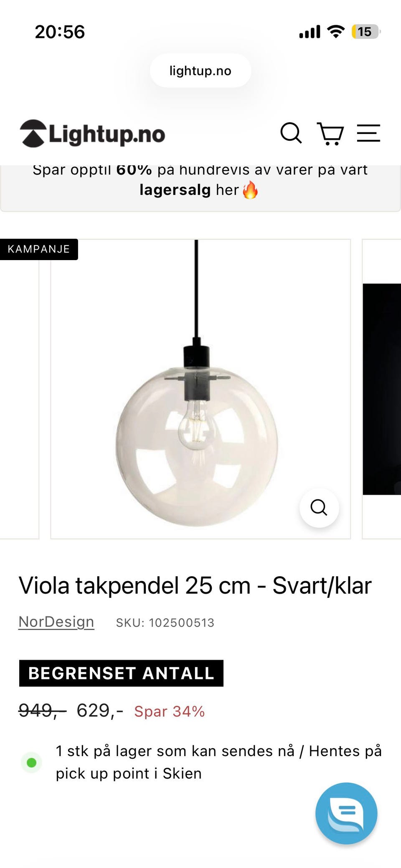Open the NorDesign brand link
Screen dimensions: 401x868
[x=56, y=622]
